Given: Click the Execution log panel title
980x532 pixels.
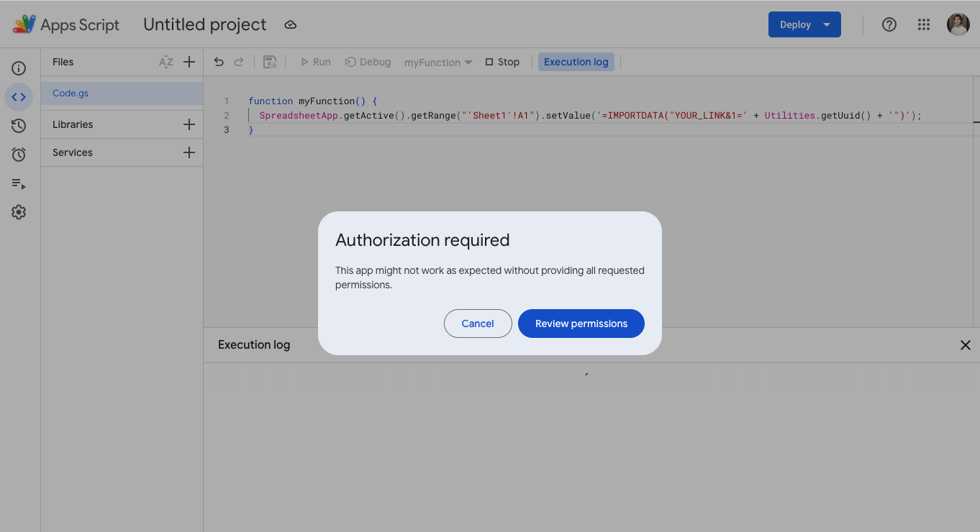Looking at the screenshot, I should (254, 345).
